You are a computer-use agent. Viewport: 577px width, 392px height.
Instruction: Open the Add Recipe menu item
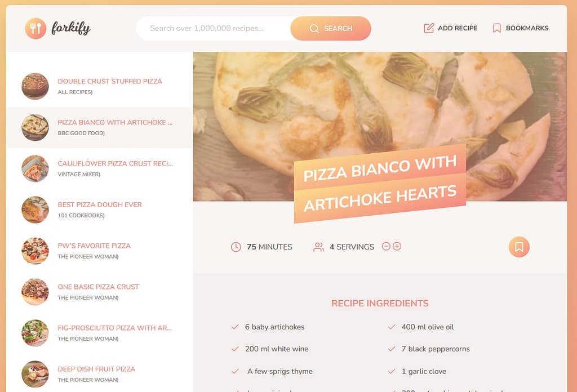point(450,28)
